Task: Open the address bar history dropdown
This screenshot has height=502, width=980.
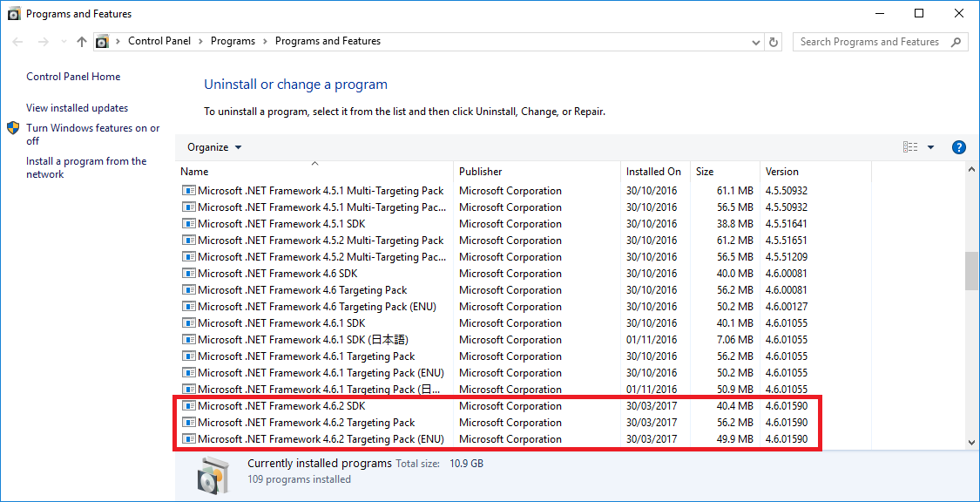Action: pos(755,42)
